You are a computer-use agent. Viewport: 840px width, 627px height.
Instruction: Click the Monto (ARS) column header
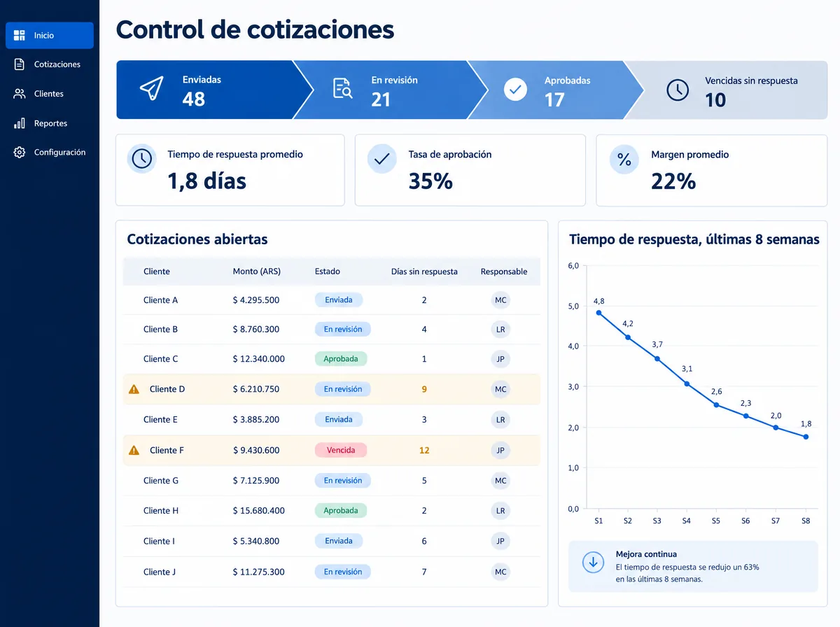[257, 272]
